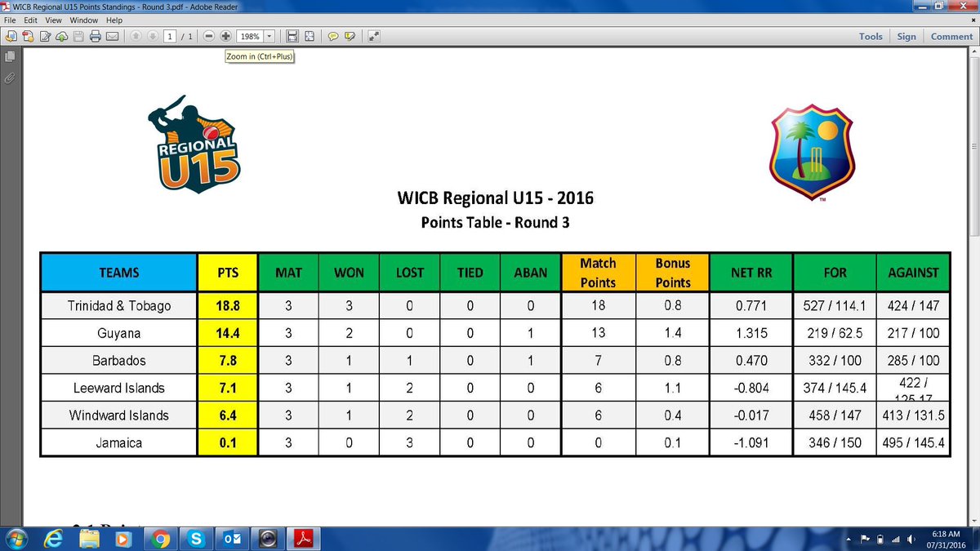The width and height of the screenshot is (980, 551).
Task: Click the send email envelope icon
Action: [x=113, y=37]
